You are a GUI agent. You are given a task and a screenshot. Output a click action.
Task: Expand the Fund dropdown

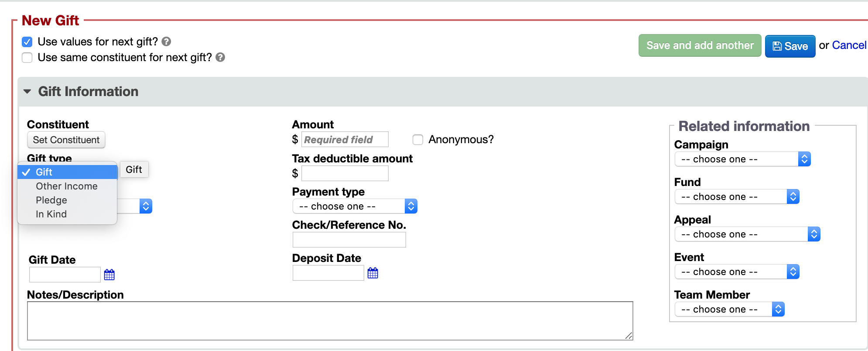736,196
